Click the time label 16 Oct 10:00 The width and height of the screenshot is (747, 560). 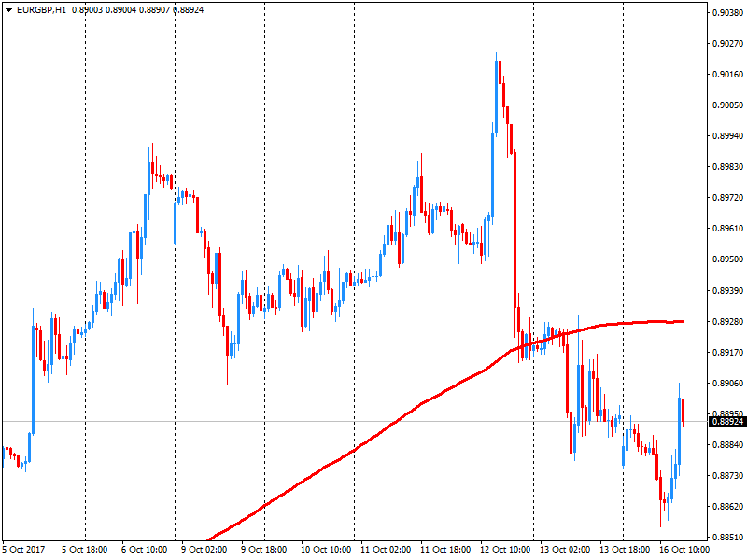[684, 550]
